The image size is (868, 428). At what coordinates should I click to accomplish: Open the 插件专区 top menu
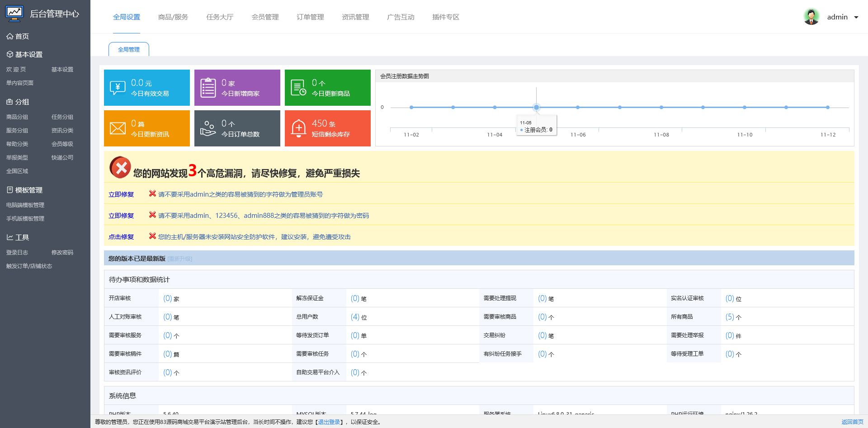446,17
